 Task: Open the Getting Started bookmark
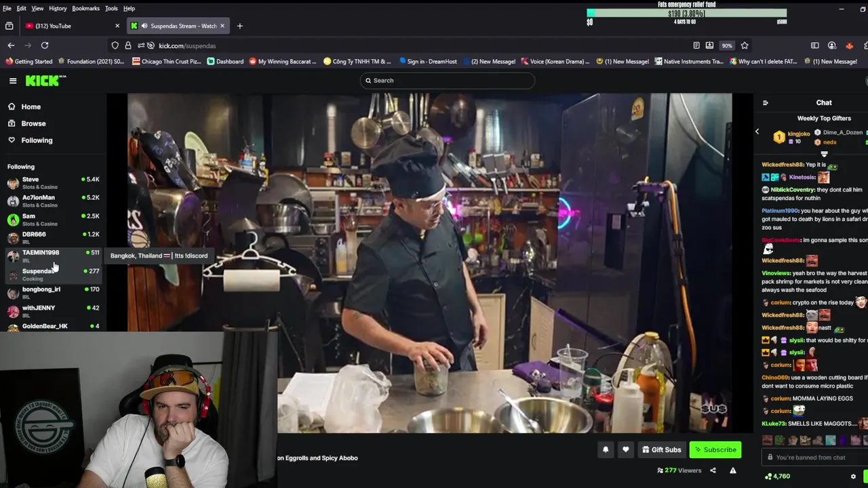click(28, 61)
